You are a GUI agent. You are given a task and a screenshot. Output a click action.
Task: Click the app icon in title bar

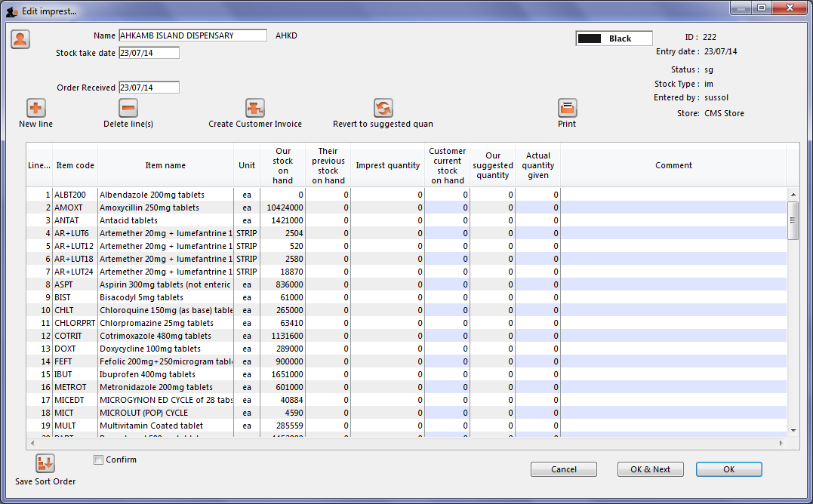pos(11,11)
